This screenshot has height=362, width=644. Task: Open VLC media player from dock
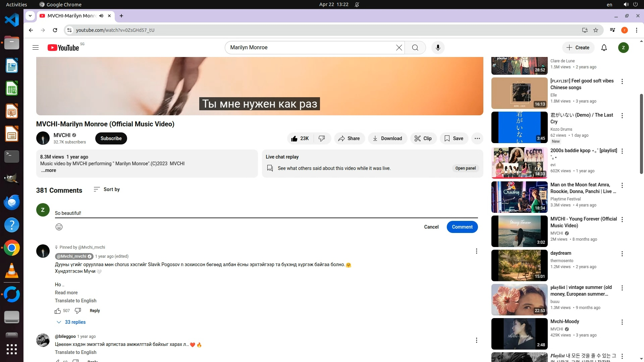[12, 271]
